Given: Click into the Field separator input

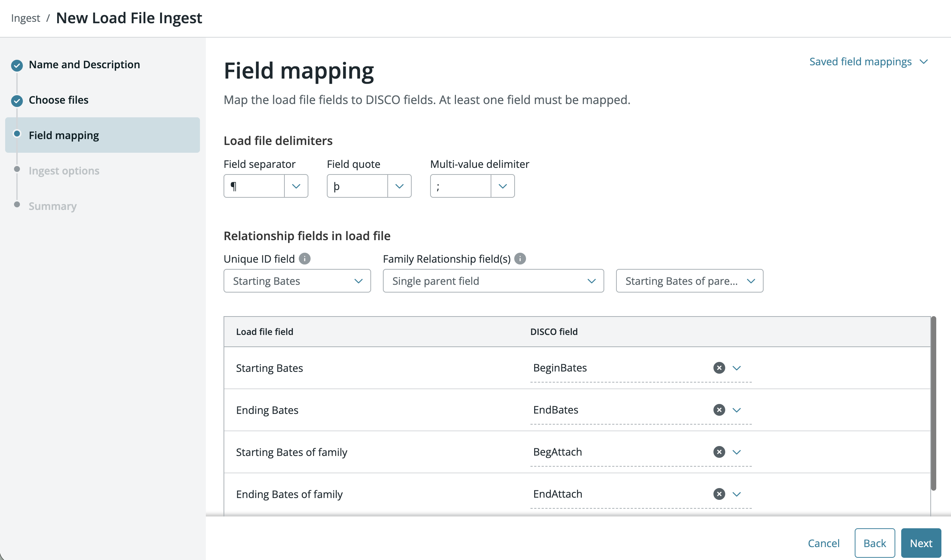Looking at the screenshot, I should (x=254, y=186).
